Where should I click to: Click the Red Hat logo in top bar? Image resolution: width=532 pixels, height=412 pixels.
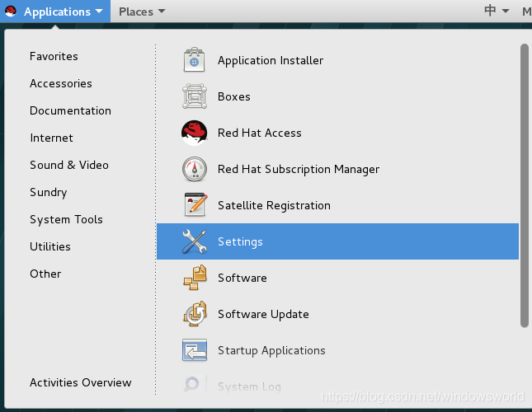point(11,12)
